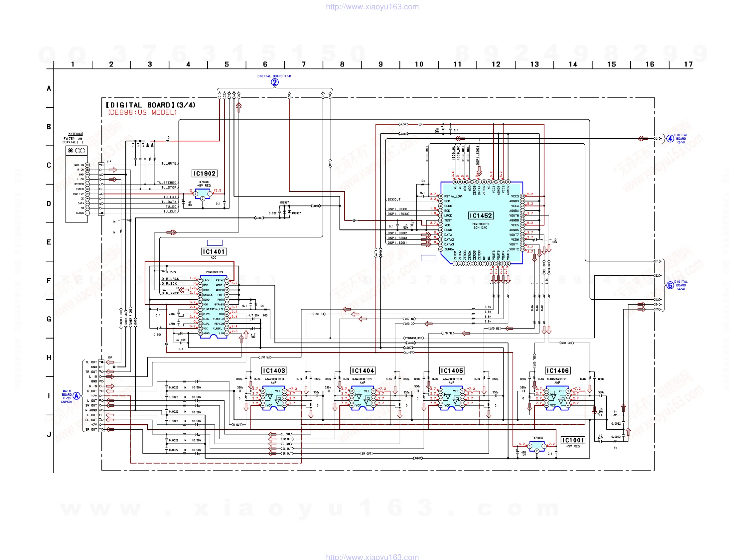The height and width of the screenshot is (560, 745).
Task: Click the ANTENNA boxed label
Action: 75,134
